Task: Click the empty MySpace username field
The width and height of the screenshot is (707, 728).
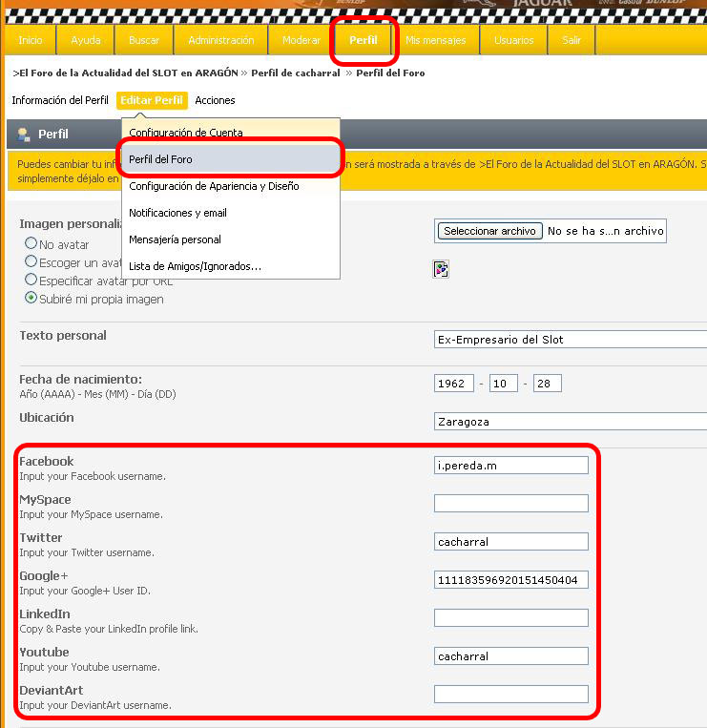Action: (x=511, y=503)
